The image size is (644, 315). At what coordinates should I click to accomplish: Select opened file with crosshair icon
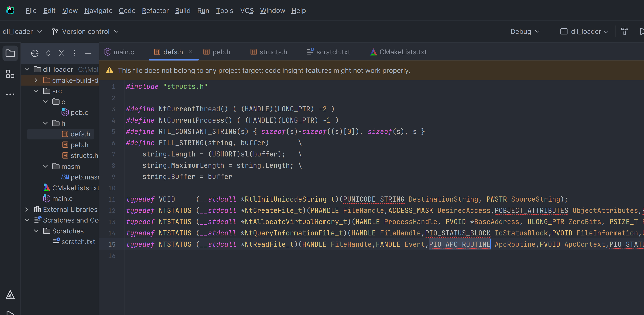pos(35,53)
